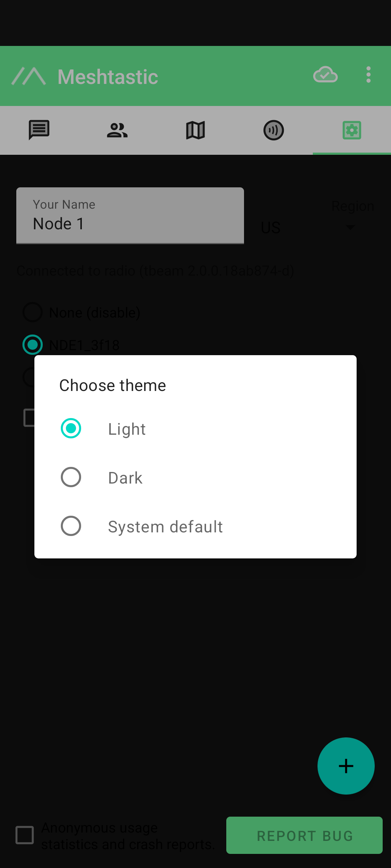Open the Messages chat tab icon
Screen dimensions: 391x868
(39, 130)
